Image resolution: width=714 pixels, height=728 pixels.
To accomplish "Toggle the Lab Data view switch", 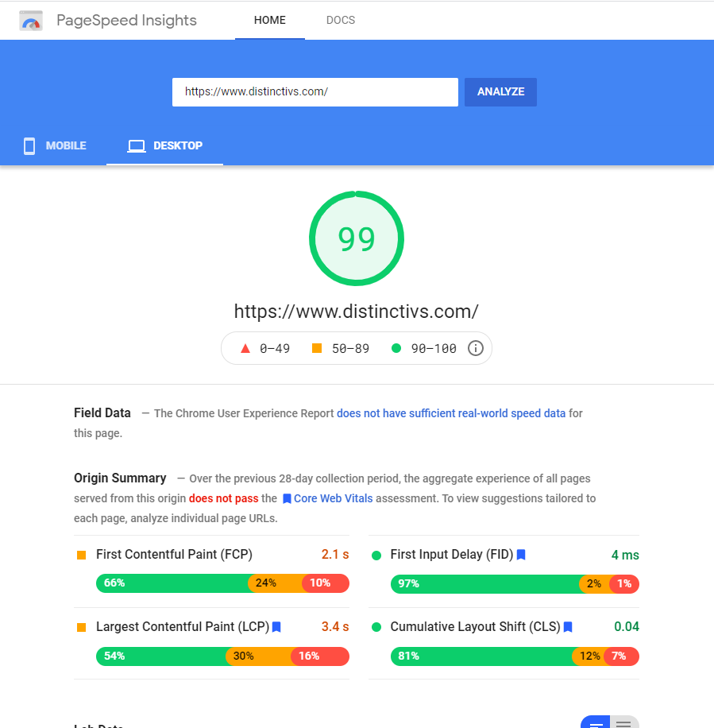I will pos(609,722).
